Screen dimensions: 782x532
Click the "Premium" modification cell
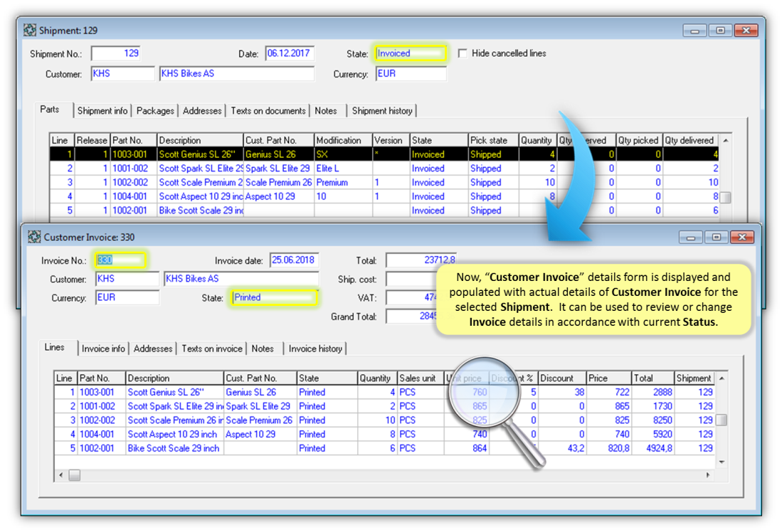tap(343, 183)
